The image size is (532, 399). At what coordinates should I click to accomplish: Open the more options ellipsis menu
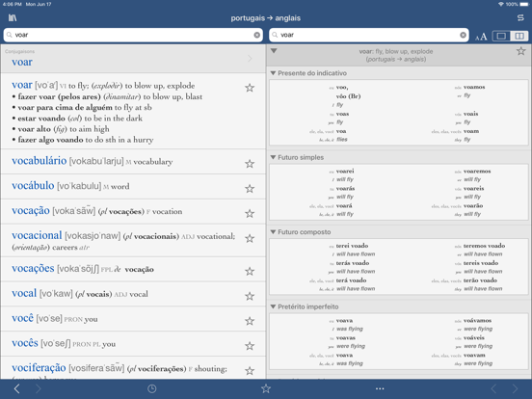pyautogui.click(x=380, y=388)
